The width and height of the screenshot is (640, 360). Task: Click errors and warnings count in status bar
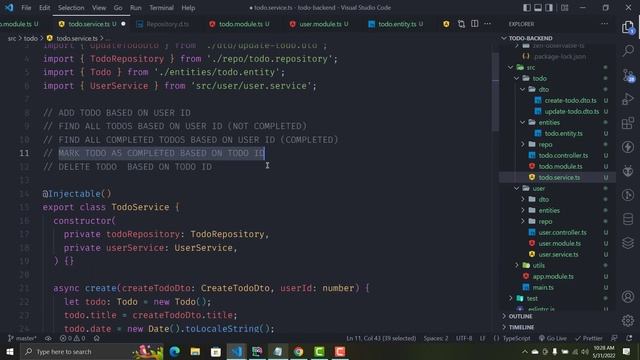pos(72,338)
